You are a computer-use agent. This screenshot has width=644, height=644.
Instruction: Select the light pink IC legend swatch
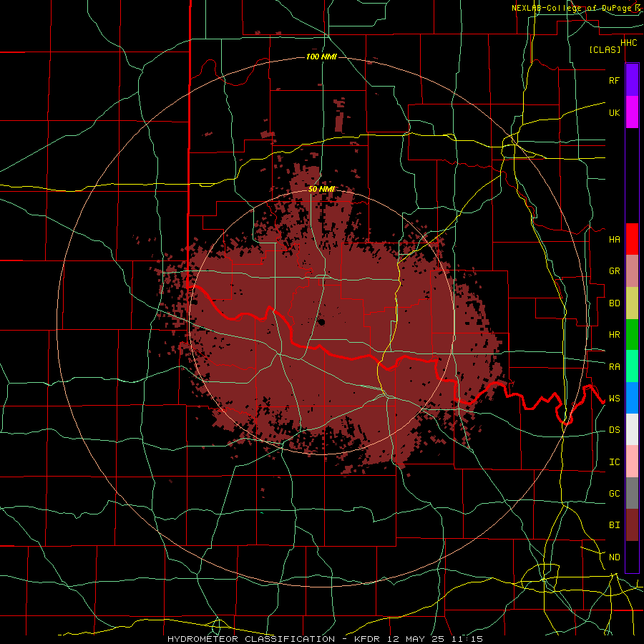[x=632, y=462]
